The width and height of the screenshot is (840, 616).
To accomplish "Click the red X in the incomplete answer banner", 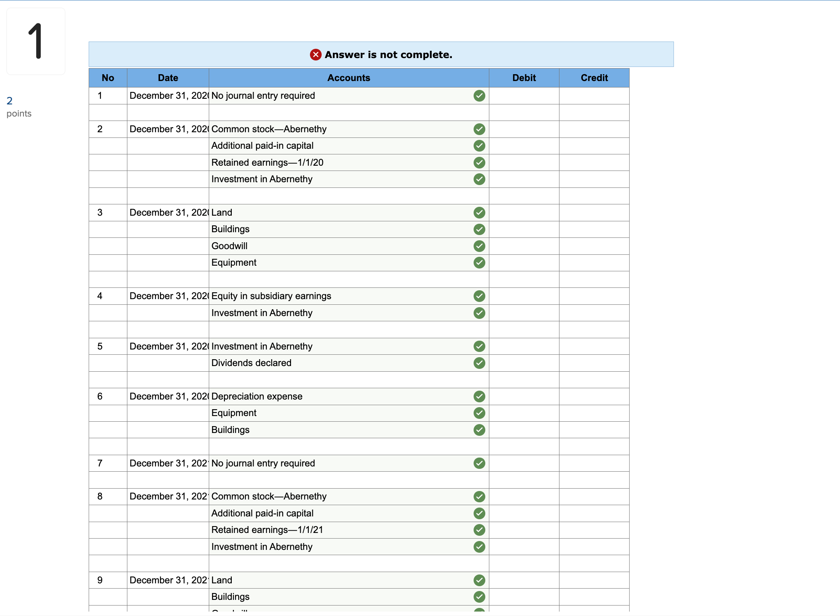I will (316, 54).
